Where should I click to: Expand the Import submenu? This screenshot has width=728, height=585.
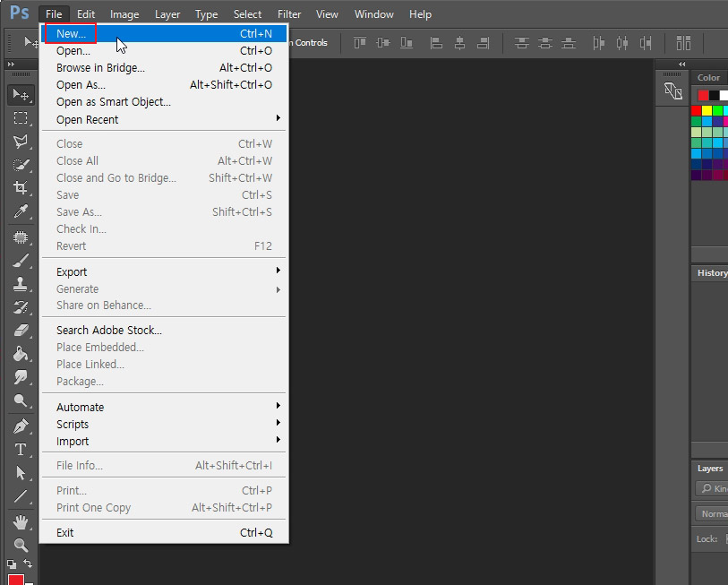pyautogui.click(x=164, y=442)
